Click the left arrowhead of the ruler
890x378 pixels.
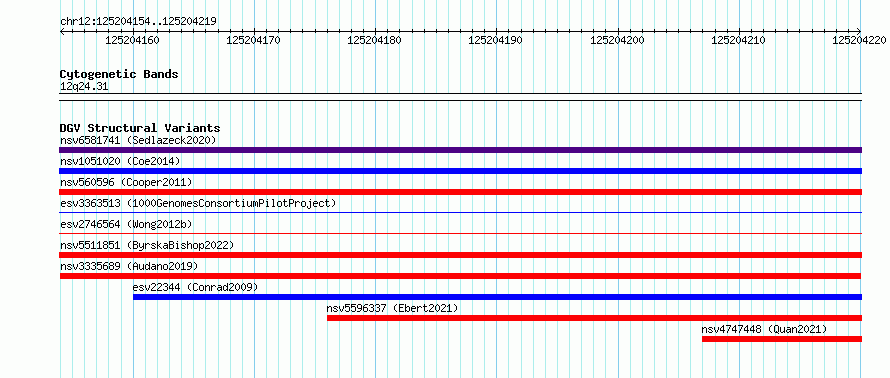pos(62,31)
